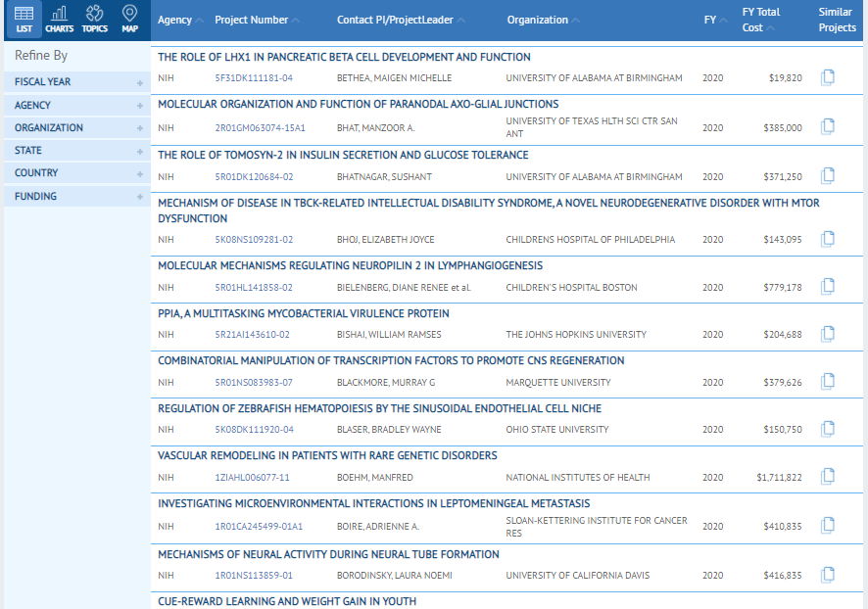Select National Institutes of Health organization text

point(578,478)
